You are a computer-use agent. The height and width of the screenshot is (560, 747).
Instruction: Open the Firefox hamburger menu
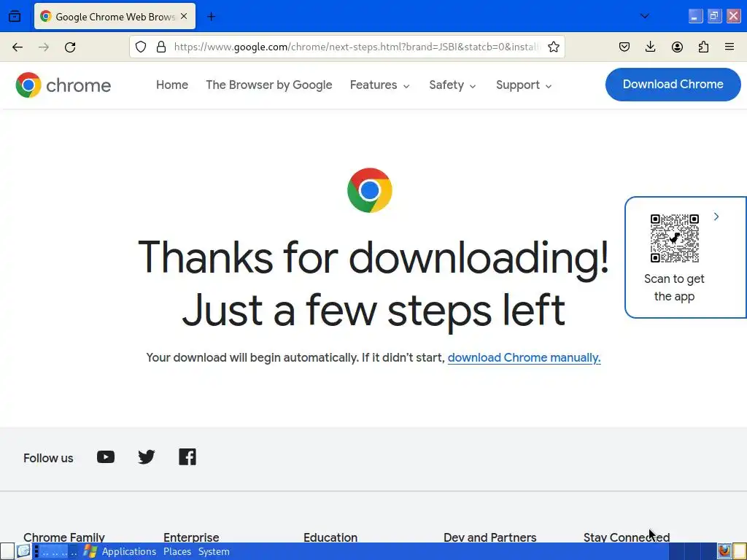(x=729, y=47)
